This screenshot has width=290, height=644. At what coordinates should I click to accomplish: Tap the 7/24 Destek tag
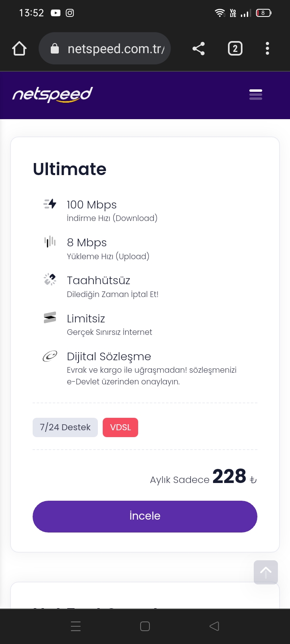(x=65, y=427)
